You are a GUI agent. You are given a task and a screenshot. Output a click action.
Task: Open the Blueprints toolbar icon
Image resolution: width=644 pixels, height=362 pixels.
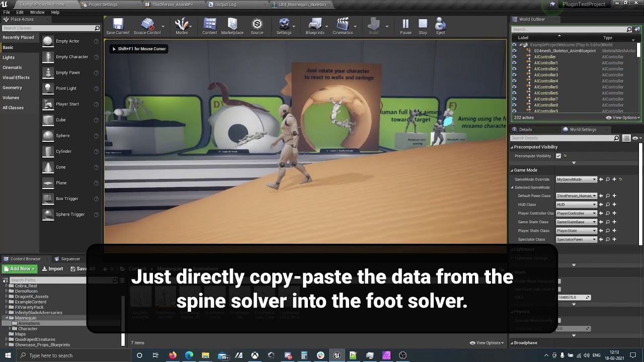(x=315, y=26)
